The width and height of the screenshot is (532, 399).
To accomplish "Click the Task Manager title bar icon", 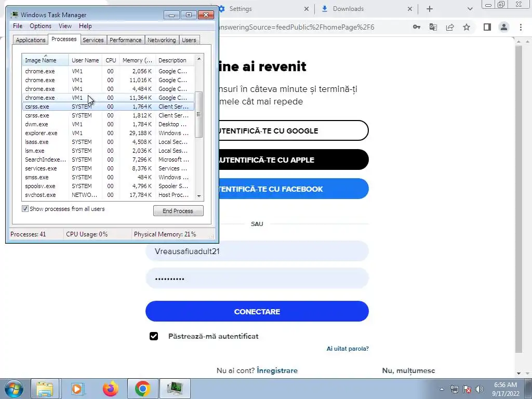I will 15,15.
